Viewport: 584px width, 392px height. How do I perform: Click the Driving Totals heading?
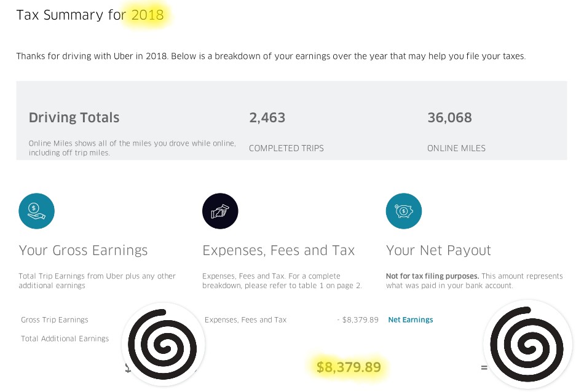[x=74, y=117]
